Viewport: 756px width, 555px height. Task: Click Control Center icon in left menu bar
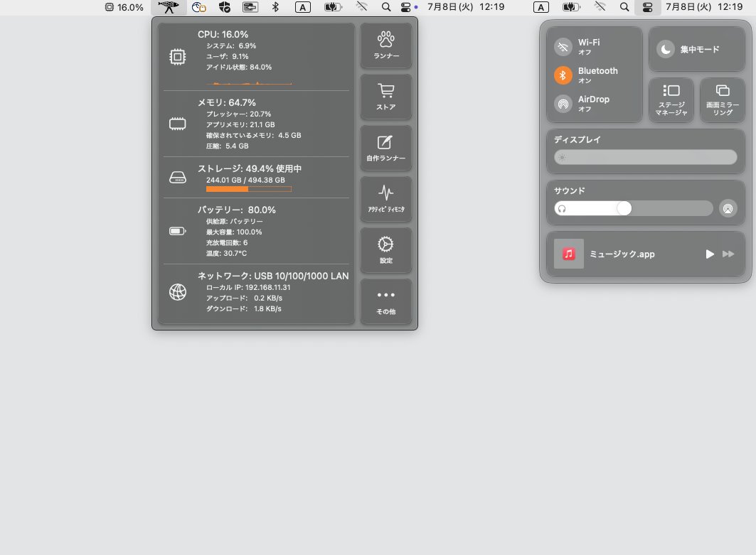406,7
